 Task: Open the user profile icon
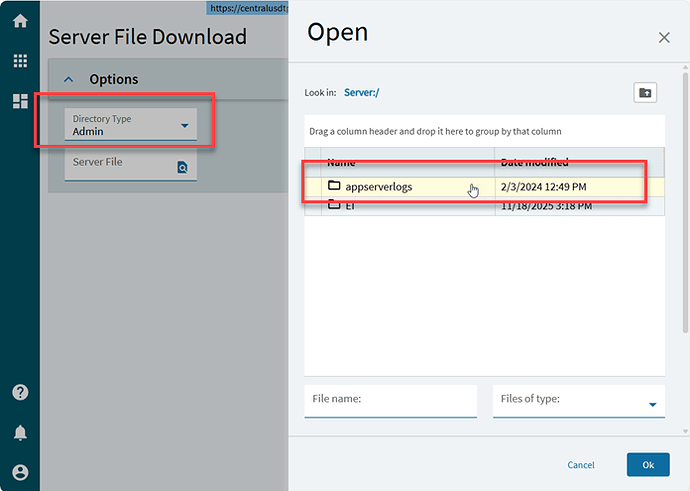coord(20,472)
